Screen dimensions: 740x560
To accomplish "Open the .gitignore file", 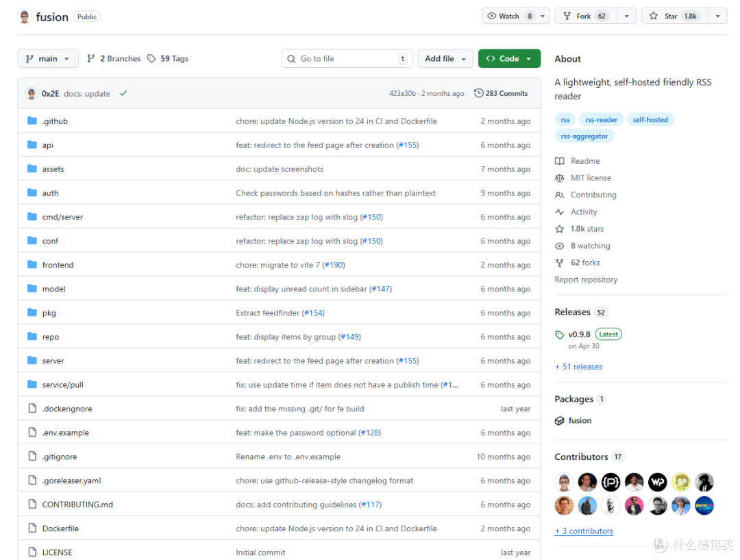I will click(x=60, y=457).
